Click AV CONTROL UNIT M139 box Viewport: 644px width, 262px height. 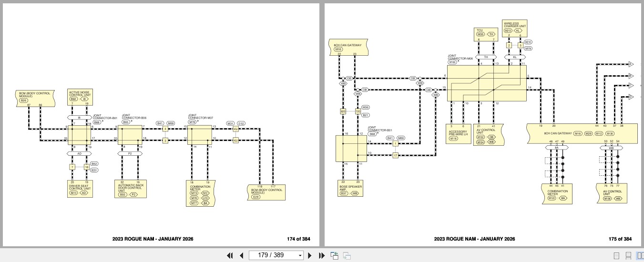point(611,193)
